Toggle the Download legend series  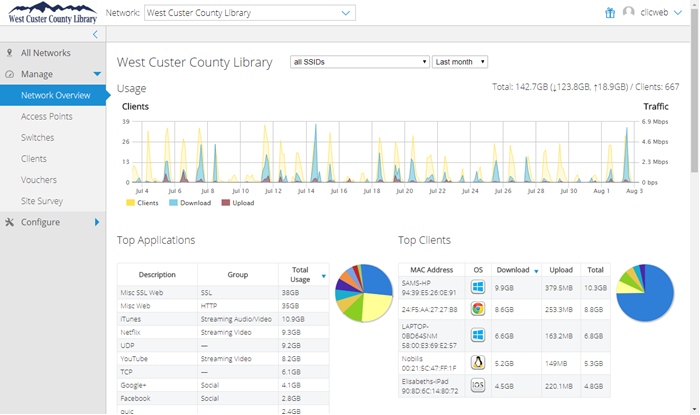click(188, 203)
